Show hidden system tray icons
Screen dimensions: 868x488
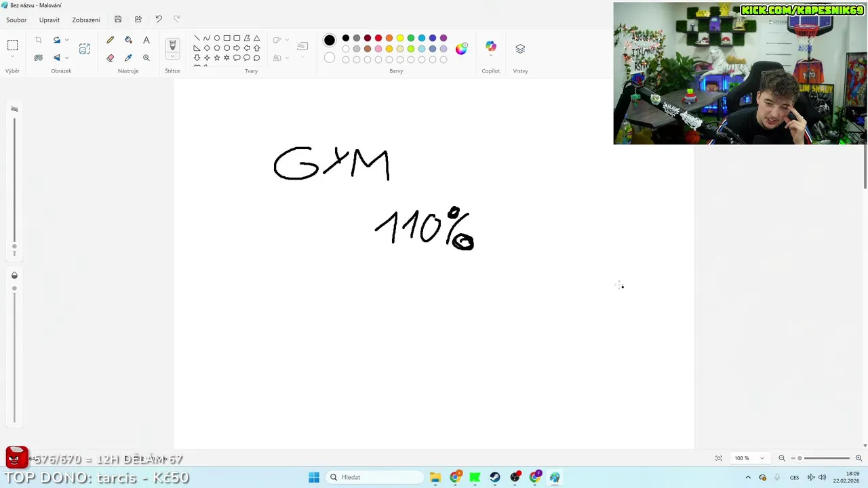tap(748, 477)
